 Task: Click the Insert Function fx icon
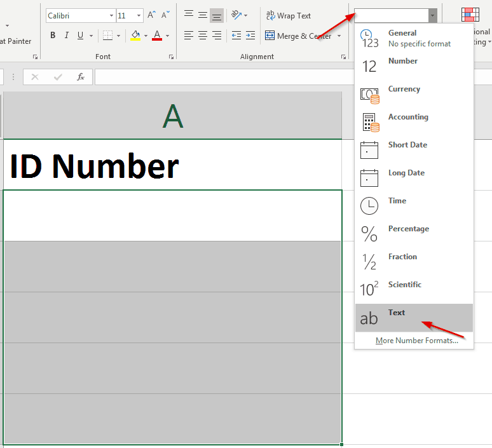click(81, 77)
